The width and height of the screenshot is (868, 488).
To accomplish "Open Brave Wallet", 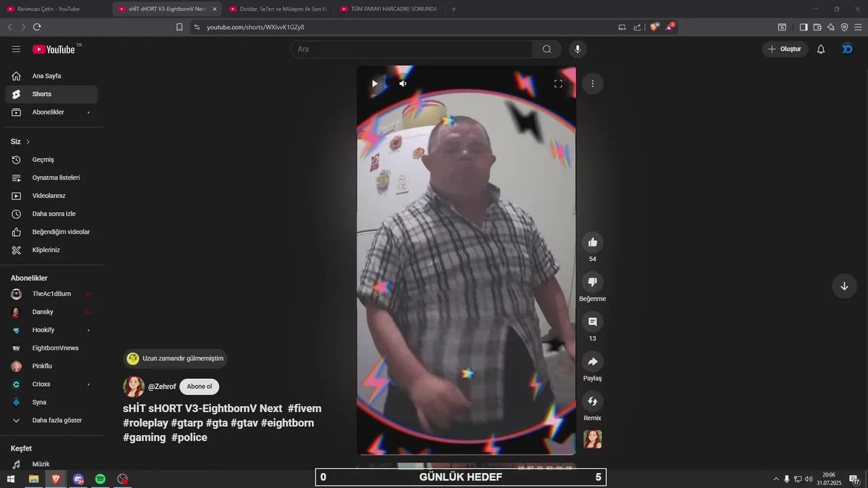I will [x=817, y=27].
